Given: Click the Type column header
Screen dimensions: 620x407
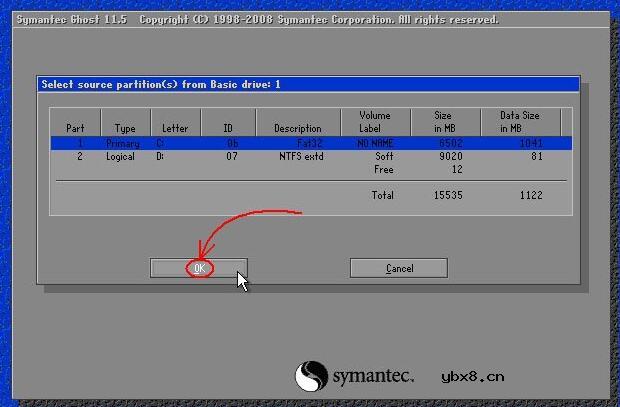Looking at the screenshot, I should pyautogui.click(x=125, y=129).
